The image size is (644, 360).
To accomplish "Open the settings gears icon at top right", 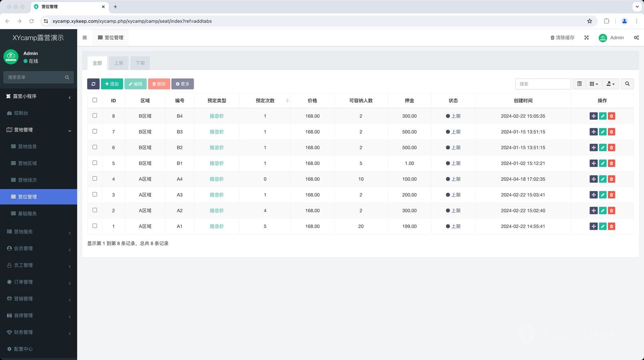I will pos(636,38).
